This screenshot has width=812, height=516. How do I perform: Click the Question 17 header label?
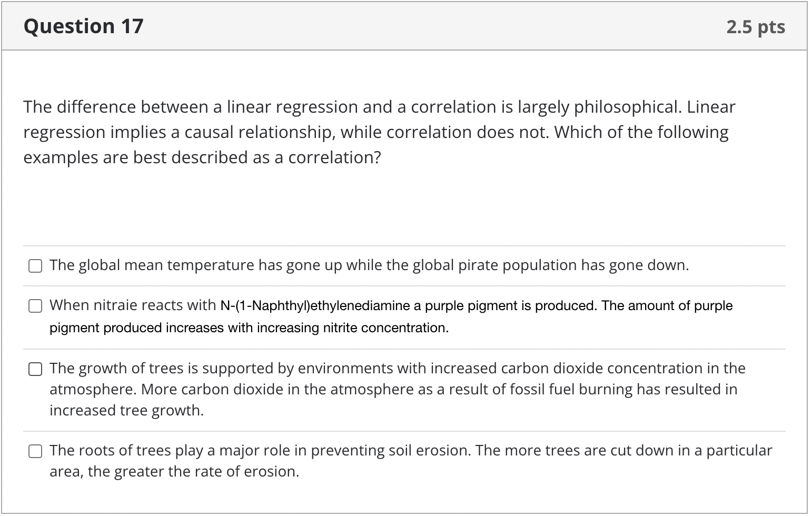(x=84, y=25)
